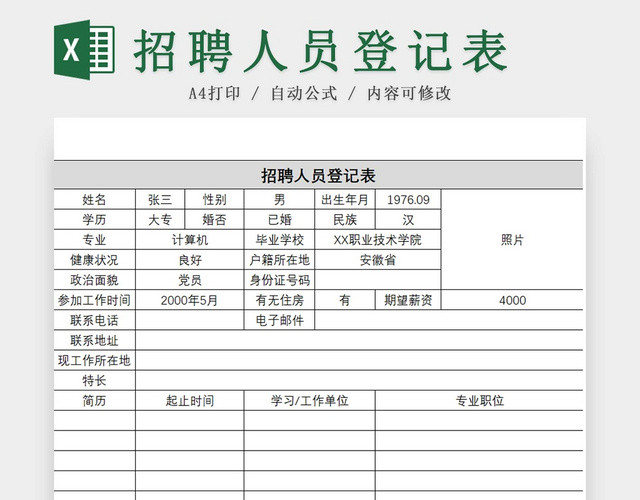Click the green Excel logo icon

[84, 49]
